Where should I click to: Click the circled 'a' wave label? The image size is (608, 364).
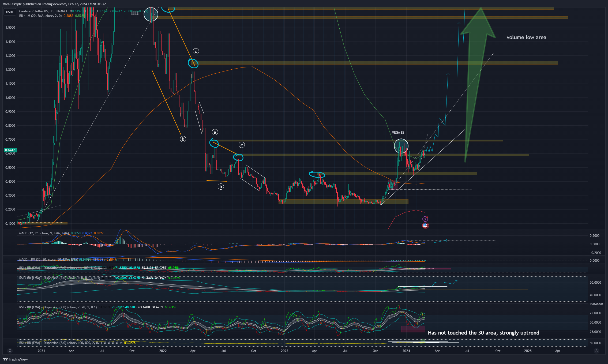[215, 132]
